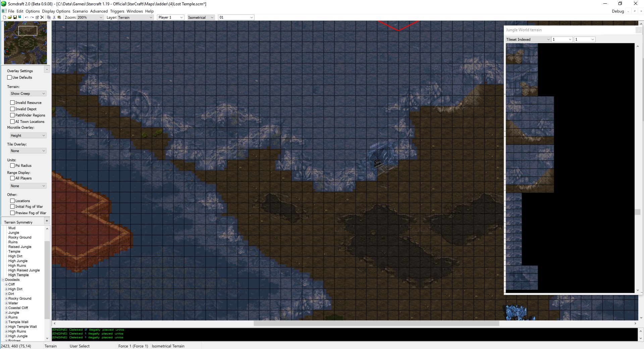Image resolution: width=644 pixels, height=349 pixels.
Task: Check the Initial Fog of War option
Action: (12, 207)
